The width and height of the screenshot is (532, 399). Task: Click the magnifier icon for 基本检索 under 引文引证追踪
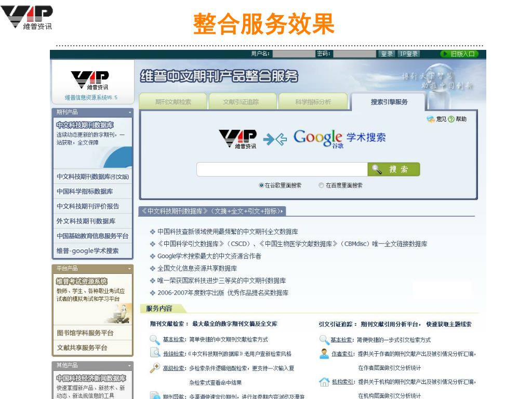pyautogui.click(x=324, y=340)
